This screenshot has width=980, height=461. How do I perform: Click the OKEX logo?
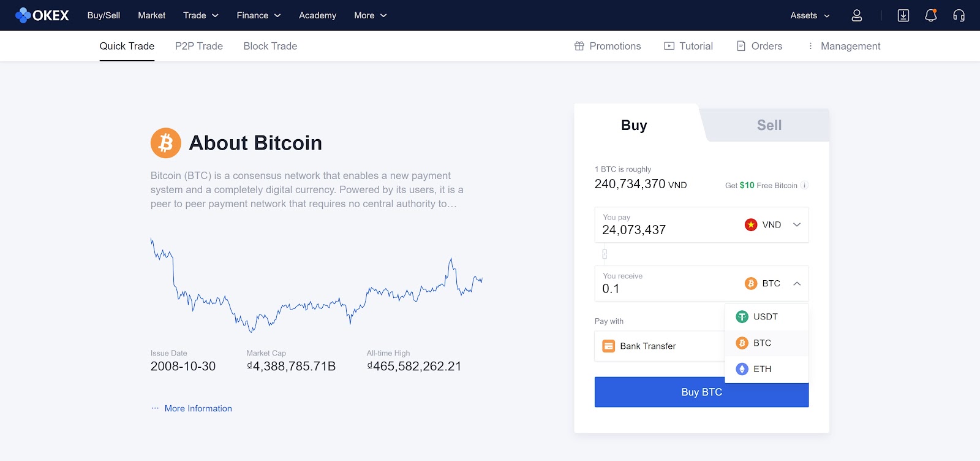point(42,15)
